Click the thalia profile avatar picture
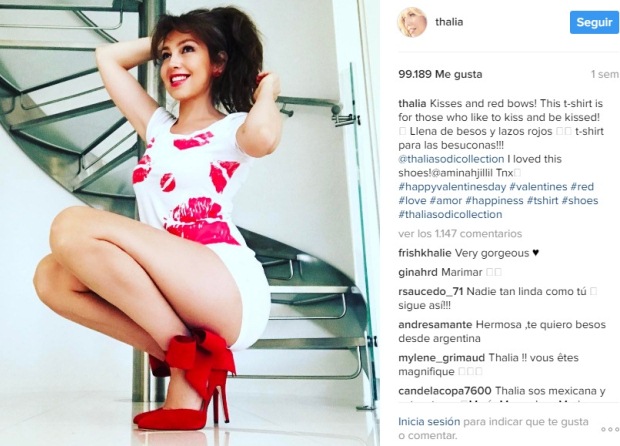620x446 pixels. pyautogui.click(x=412, y=22)
